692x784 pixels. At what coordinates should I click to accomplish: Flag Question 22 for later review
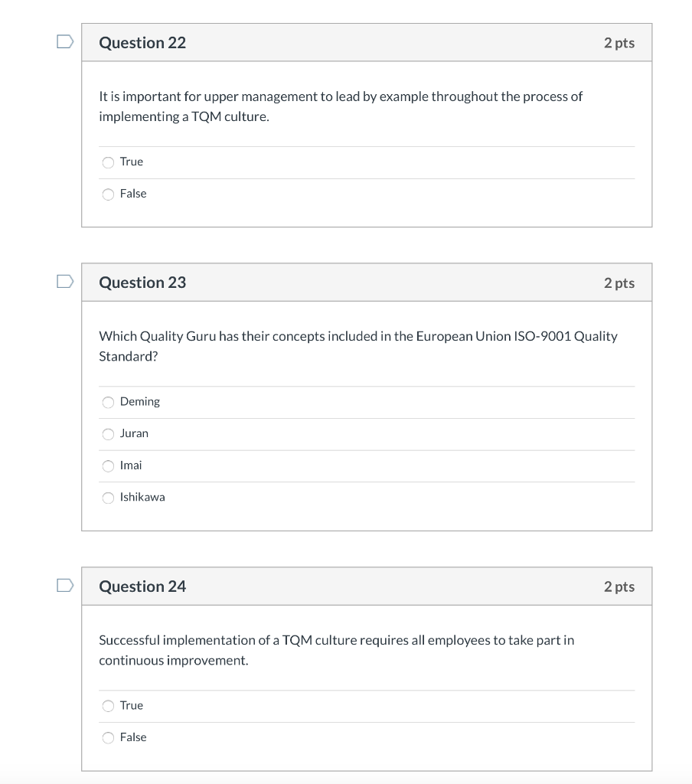(64, 43)
